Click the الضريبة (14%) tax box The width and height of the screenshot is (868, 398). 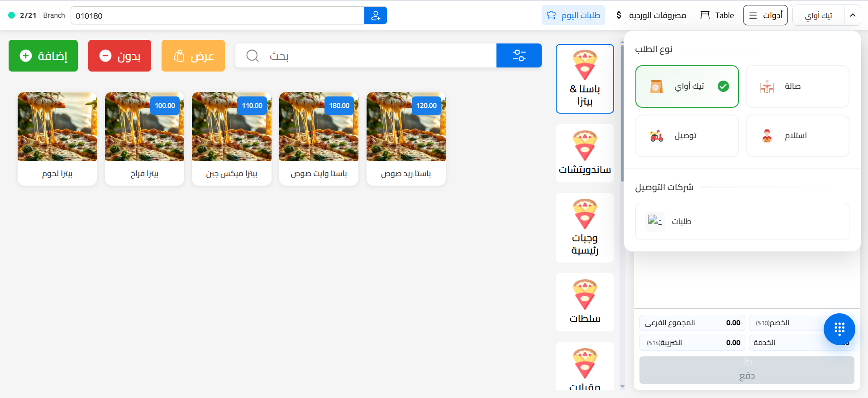692,343
